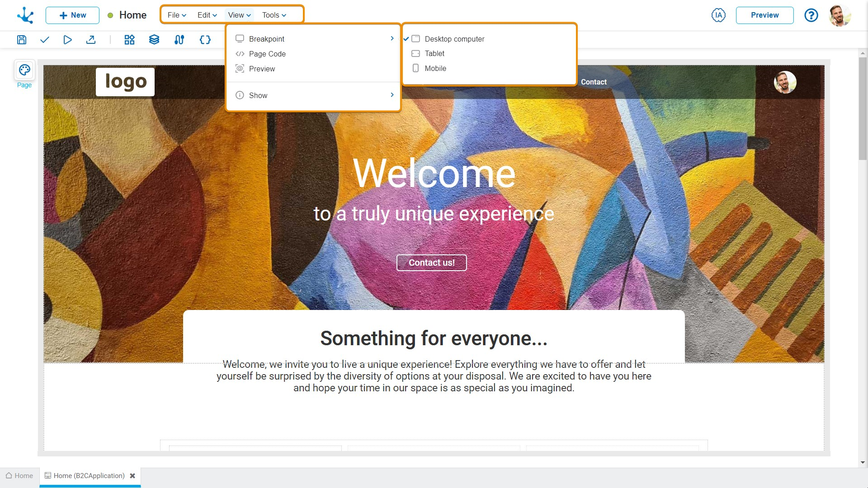Viewport: 868px width, 488px height.
Task: Select Tablet breakpoint option
Action: [434, 53]
